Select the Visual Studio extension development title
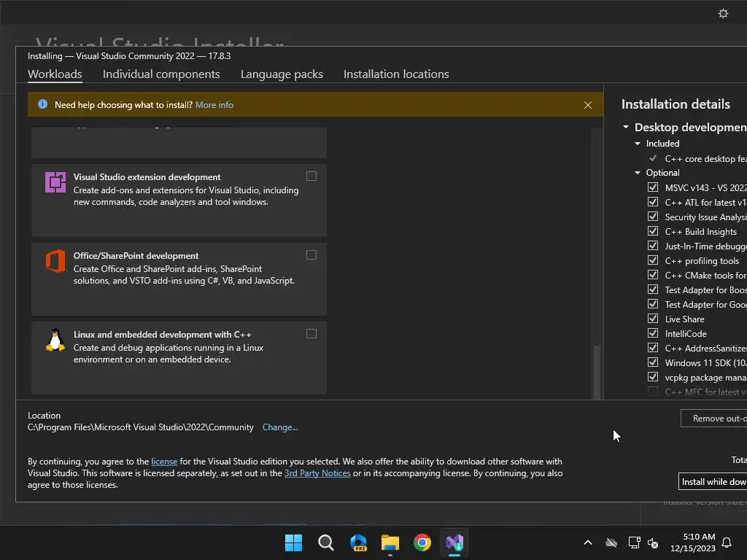 click(x=147, y=176)
